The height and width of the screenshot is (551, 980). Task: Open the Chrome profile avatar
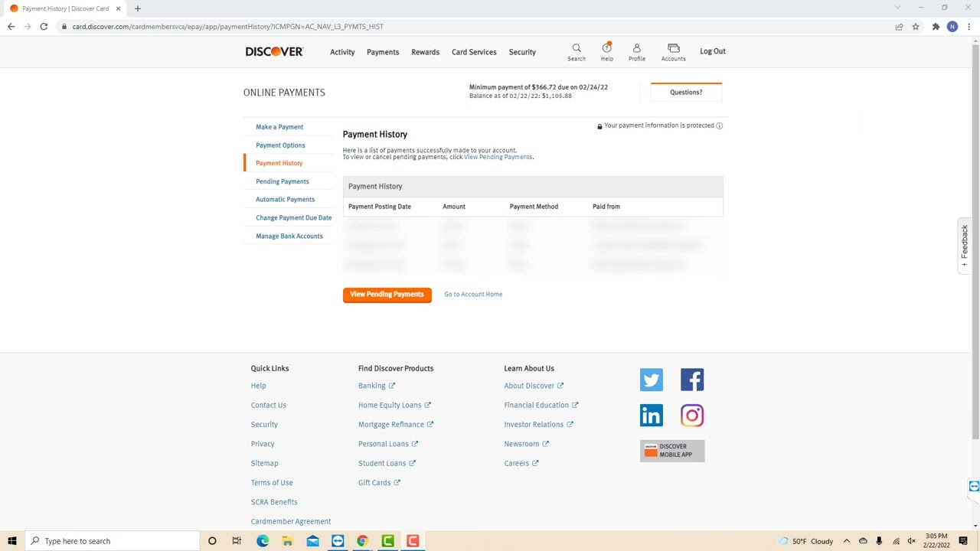click(952, 27)
